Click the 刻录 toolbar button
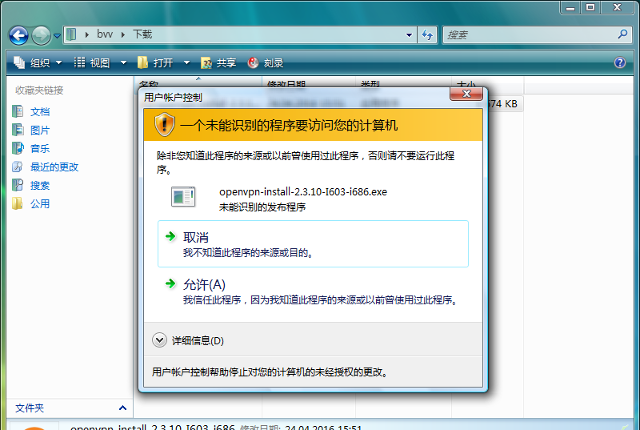This screenshot has width=640, height=430. coord(265,63)
